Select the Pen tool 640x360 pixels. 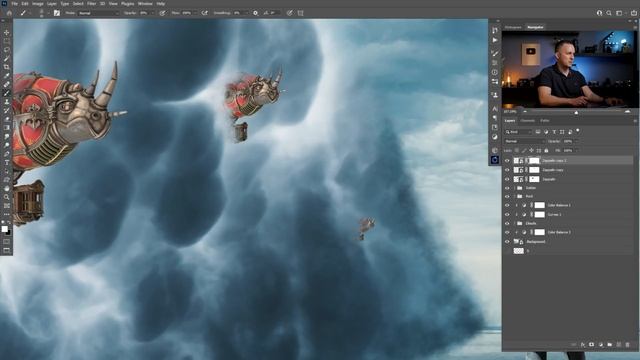point(7,154)
